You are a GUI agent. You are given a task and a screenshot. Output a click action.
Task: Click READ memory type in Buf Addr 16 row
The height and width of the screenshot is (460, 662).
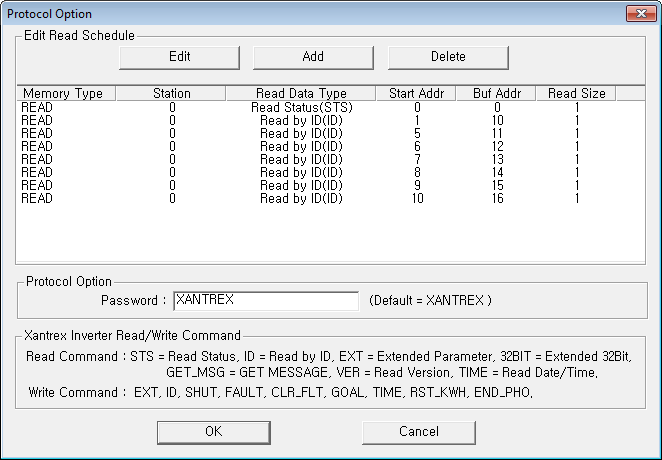pos(37,199)
